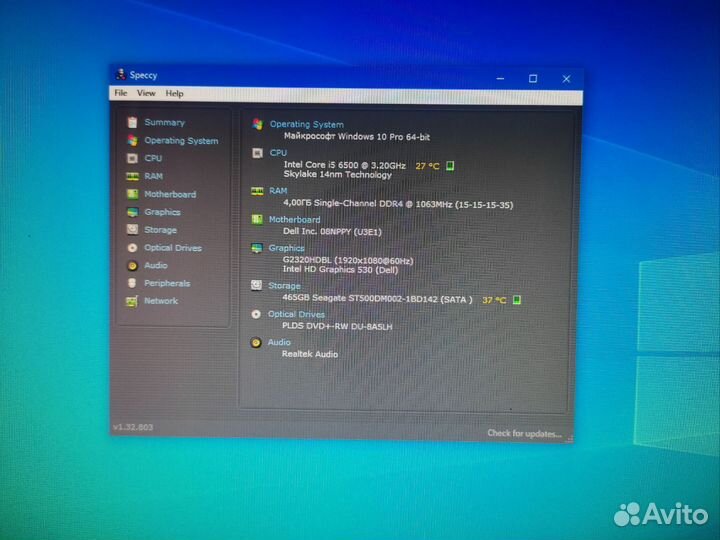Open the Motherboard heading link in summary
The image size is (720, 540).
pos(294,220)
